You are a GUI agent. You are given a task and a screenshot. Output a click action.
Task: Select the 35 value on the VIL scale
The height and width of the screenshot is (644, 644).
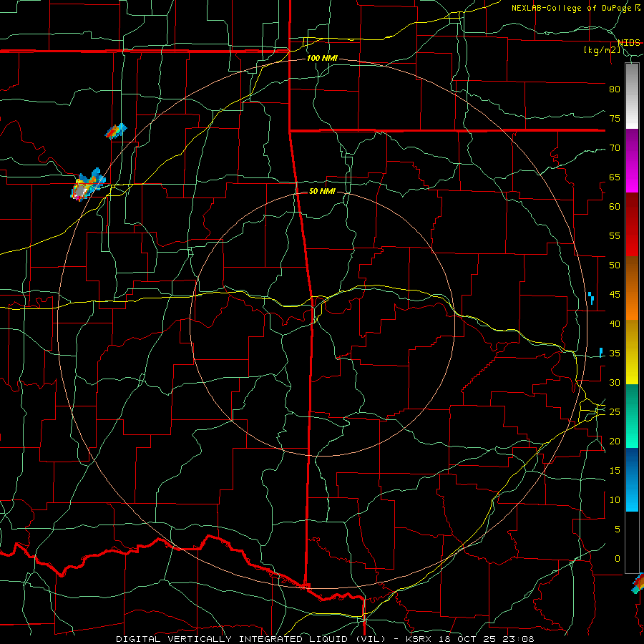coord(615,353)
